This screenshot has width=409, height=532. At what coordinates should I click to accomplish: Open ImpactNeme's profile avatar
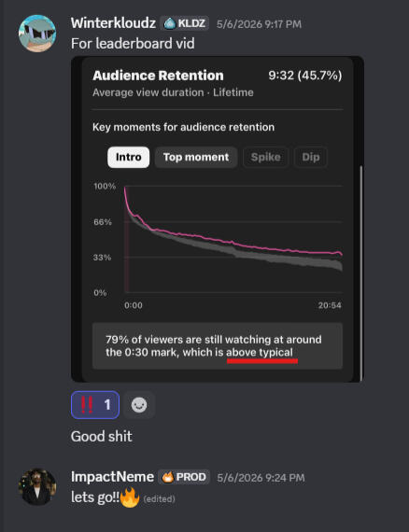tap(37, 487)
